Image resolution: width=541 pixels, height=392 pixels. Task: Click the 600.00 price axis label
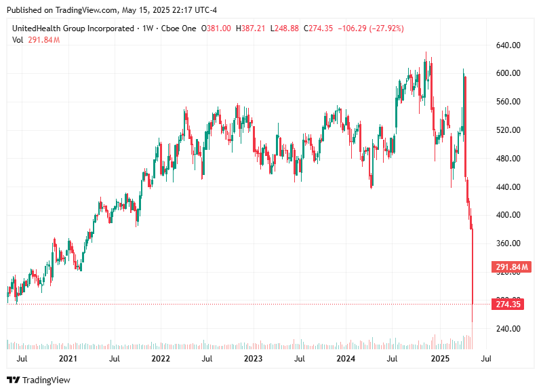(508, 73)
